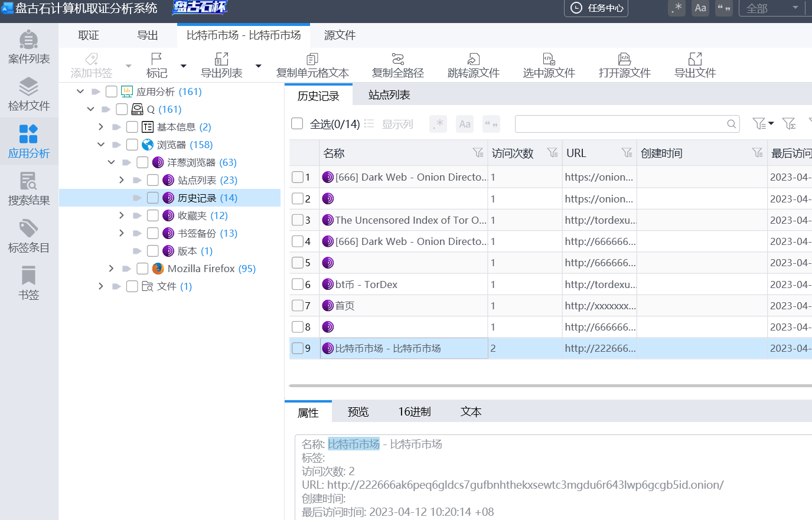Open the 全部 dropdown in top bar
This screenshot has height=520, width=812.
(x=772, y=8)
